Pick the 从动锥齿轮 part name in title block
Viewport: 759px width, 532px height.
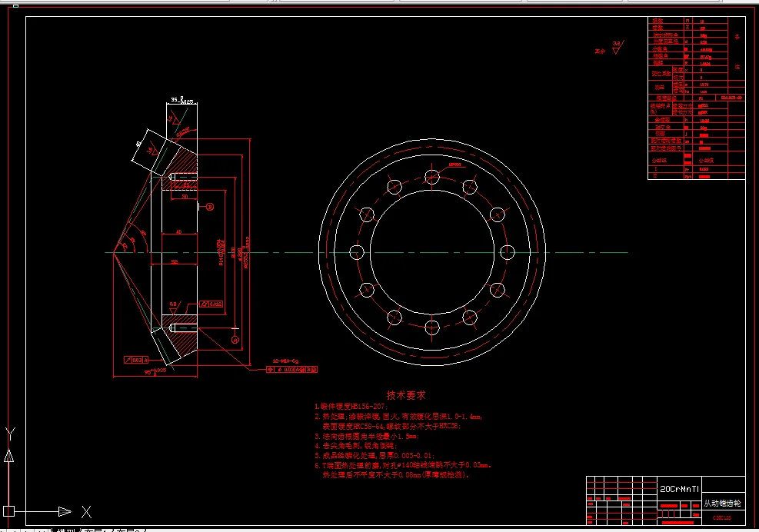[722, 504]
